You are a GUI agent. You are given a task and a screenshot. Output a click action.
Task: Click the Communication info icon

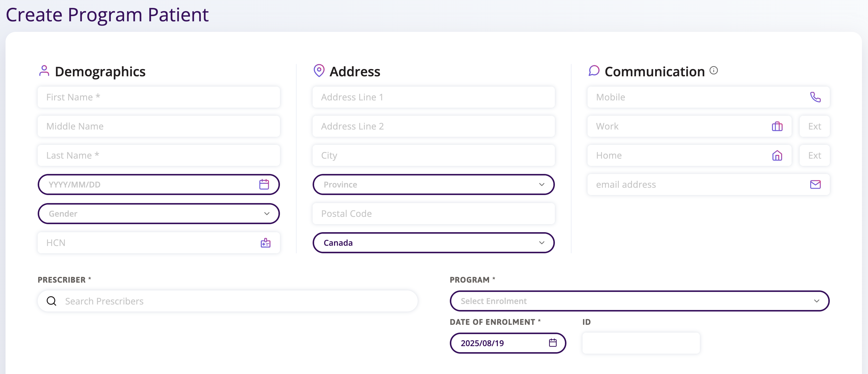pos(713,70)
